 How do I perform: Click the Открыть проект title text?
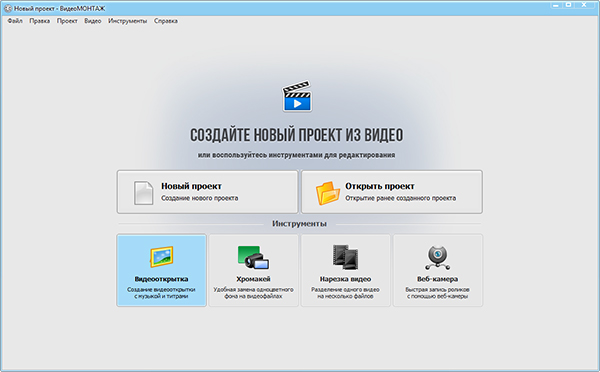click(380, 186)
